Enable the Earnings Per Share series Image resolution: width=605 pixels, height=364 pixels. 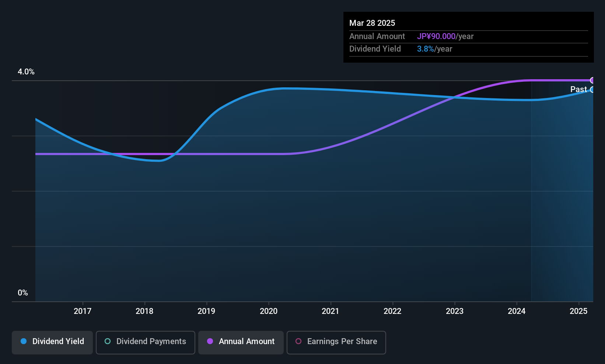coord(336,343)
